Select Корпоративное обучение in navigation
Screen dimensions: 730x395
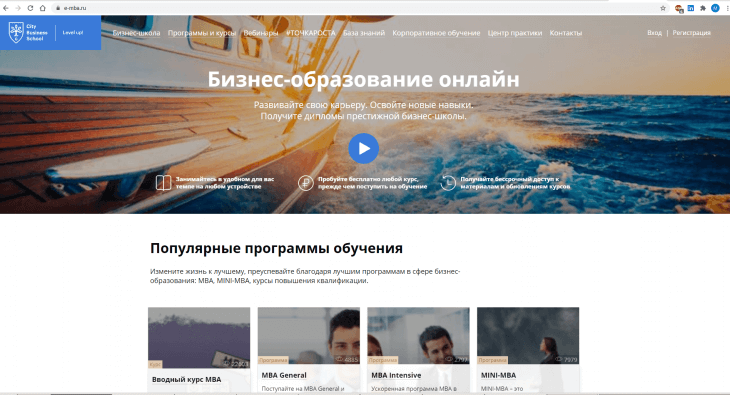tap(436, 33)
